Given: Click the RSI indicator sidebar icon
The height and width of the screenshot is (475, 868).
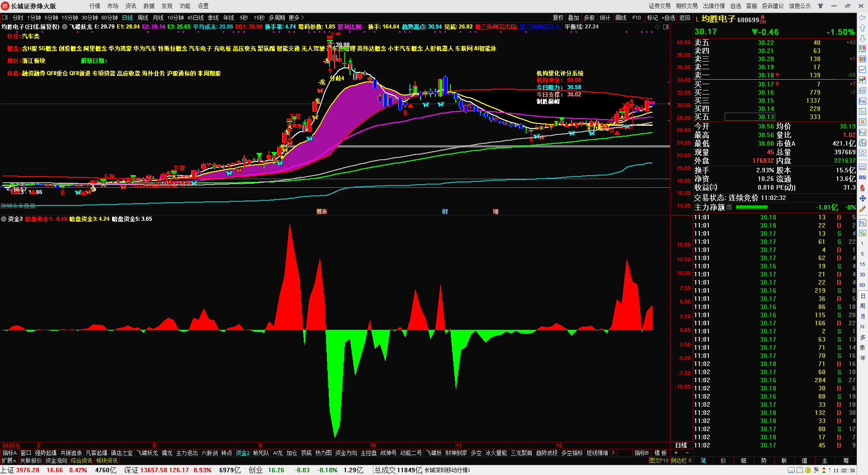Looking at the screenshot, I should coord(863,177).
